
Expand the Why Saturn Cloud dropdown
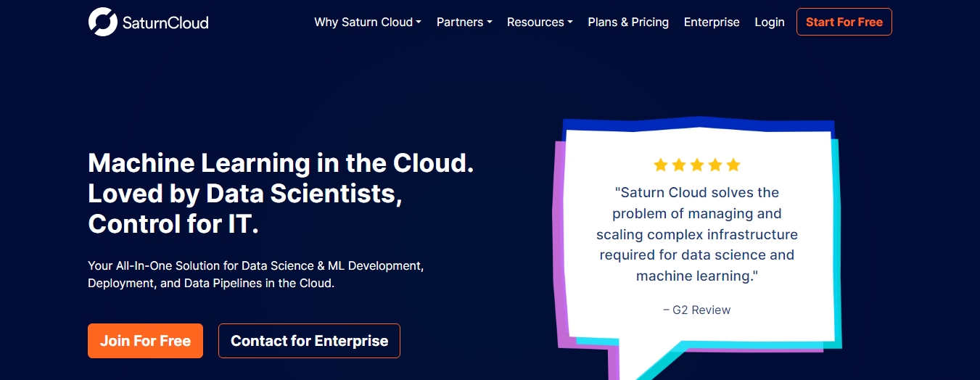click(x=367, y=22)
